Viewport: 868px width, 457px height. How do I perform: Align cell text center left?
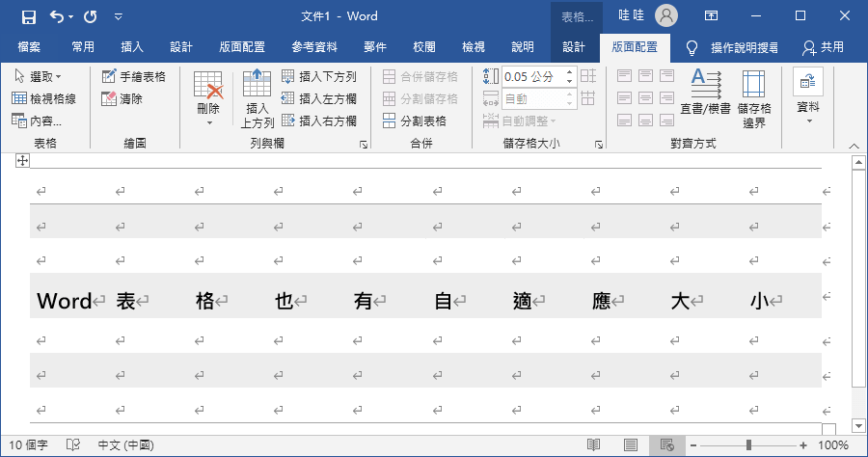coord(624,98)
